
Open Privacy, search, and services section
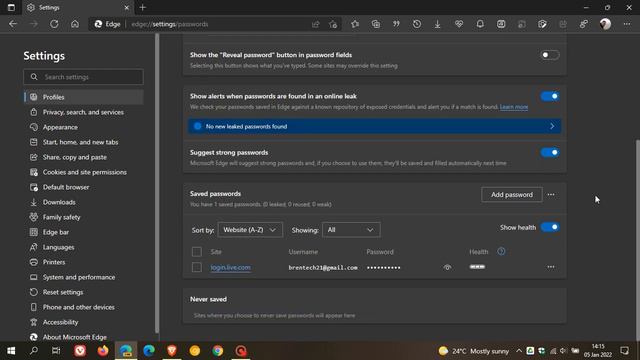pyautogui.click(x=83, y=112)
